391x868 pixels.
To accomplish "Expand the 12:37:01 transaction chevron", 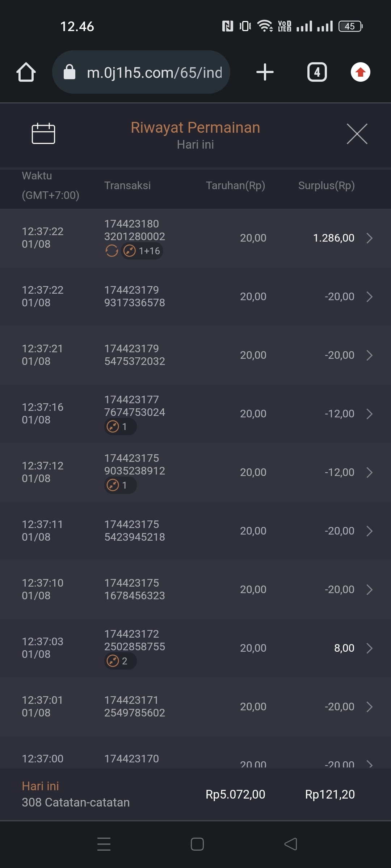I will (x=369, y=707).
